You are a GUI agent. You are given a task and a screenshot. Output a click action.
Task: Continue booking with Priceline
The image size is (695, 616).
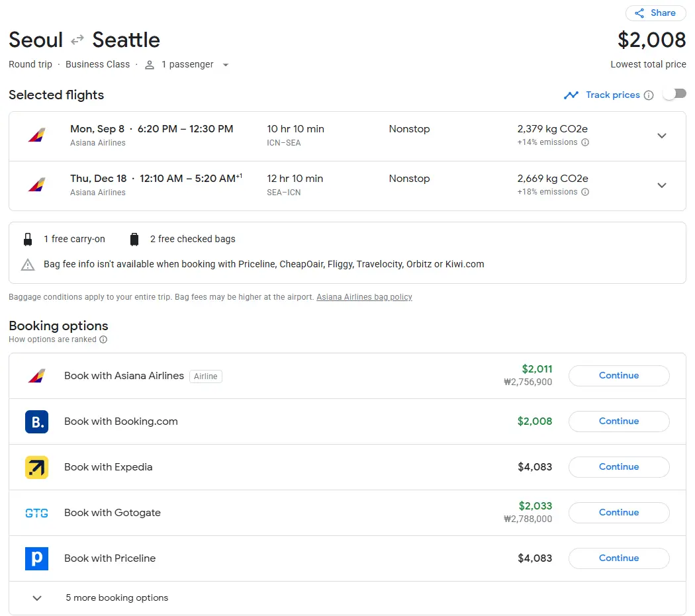(x=619, y=558)
